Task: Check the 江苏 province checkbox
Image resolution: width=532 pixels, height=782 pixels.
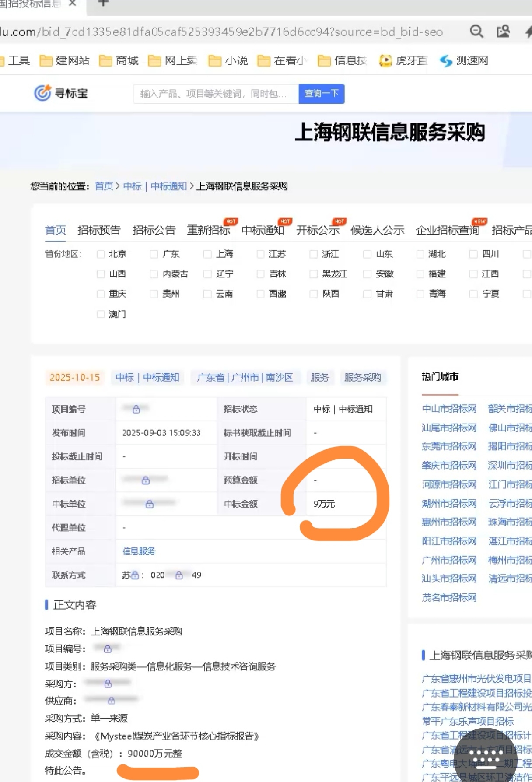Action: (x=261, y=254)
